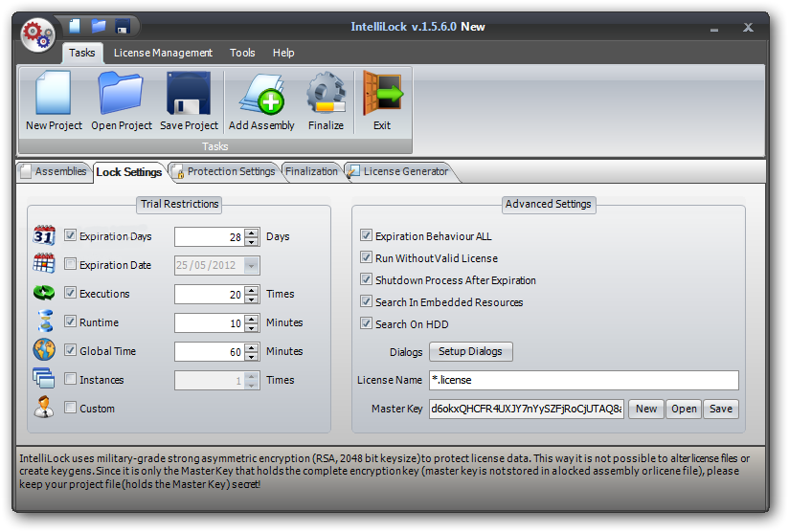This screenshot has height=532, width=789.
Task: Switch to the License Generator tab
Action: tap(399, 171)
